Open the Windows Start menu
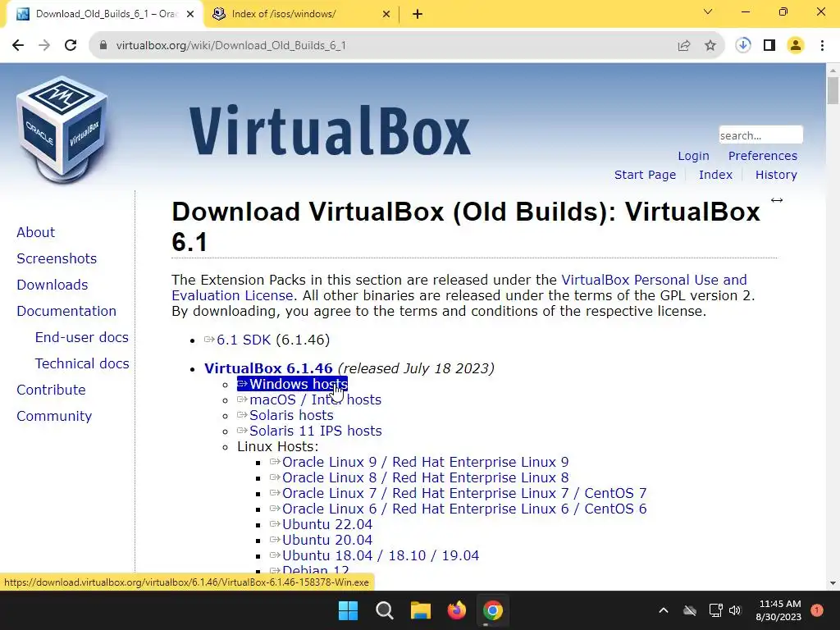840x630 pixels. (348, 610)
